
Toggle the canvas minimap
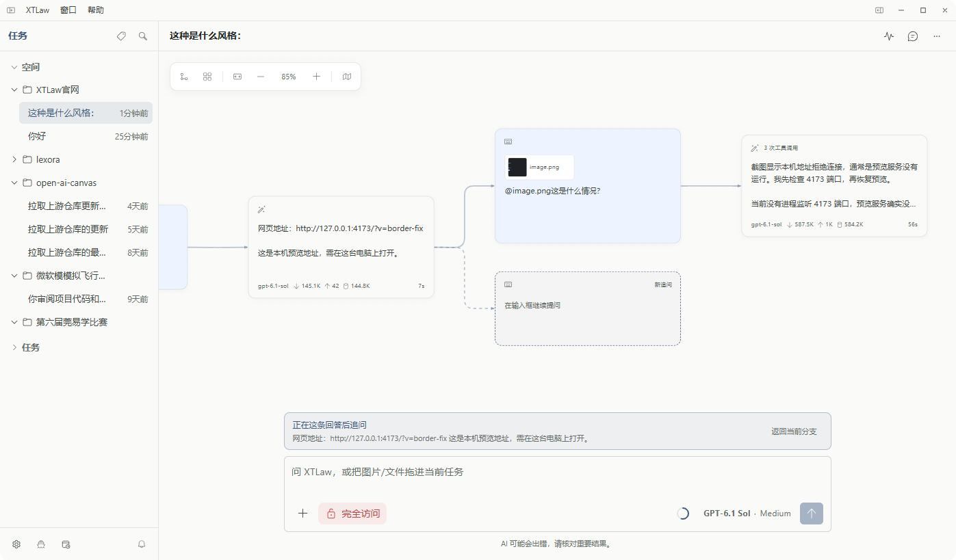click(347, 77)
